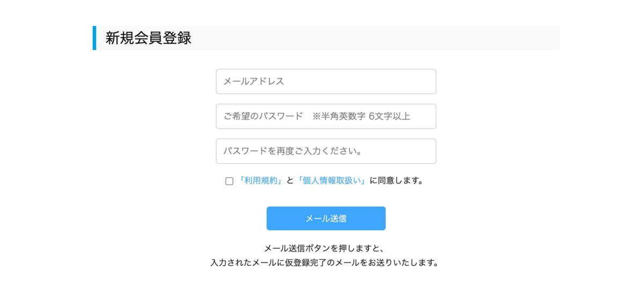Click the メールアドレス email input field
Image resolution: width=644 pixels, height=292 pixels.
(326, 82)
